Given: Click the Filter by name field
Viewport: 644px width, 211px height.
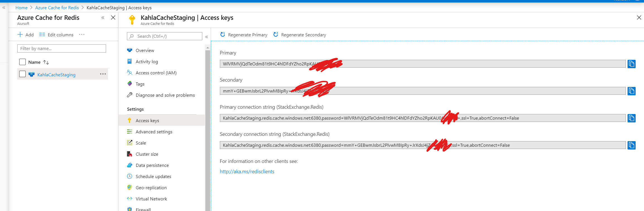Looking at the screenshot, I should pyautogui.click(x=62, y=48).
